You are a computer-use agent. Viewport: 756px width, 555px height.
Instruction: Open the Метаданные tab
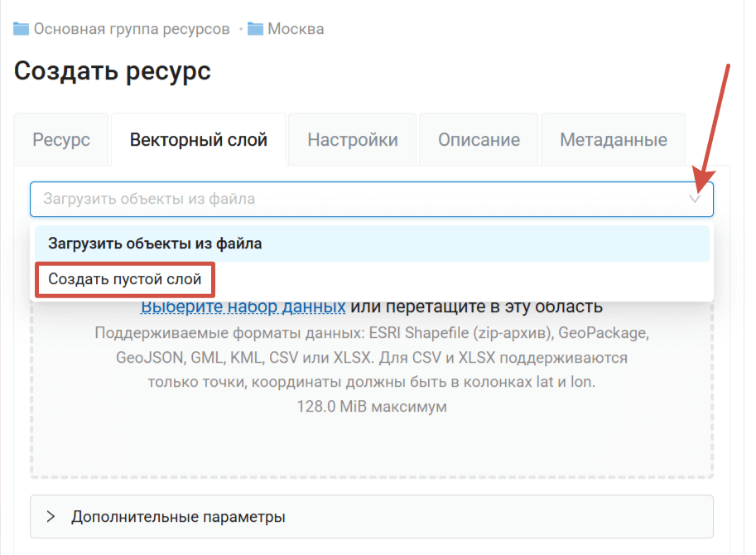(x=613, y=139)
